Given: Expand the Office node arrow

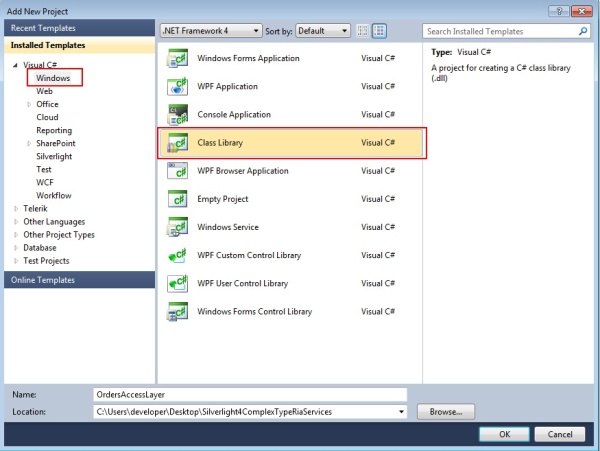Looking at the screenshot, I should [29, 104].
